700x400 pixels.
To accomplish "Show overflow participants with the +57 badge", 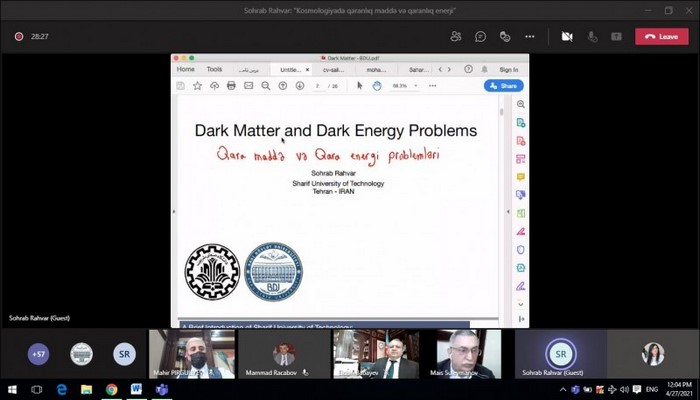I will (39, 354).
